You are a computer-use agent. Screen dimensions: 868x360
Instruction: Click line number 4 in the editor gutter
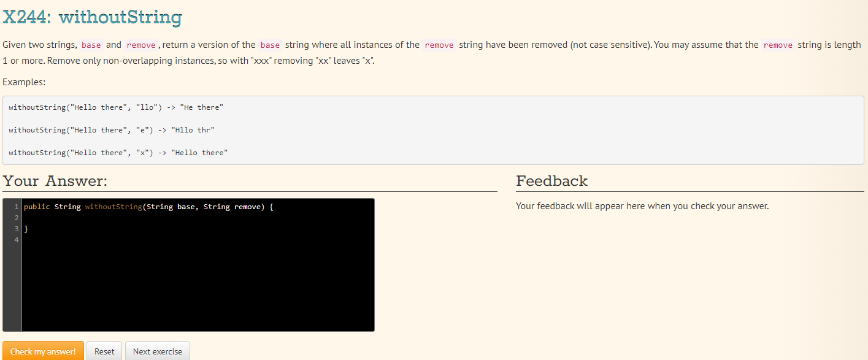click(15, 239)
